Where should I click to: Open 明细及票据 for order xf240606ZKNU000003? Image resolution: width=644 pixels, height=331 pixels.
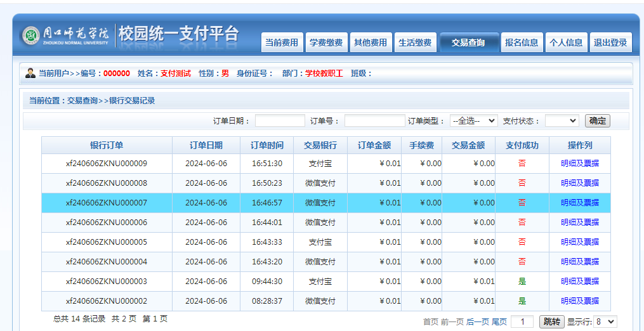(x=580, y=282)
